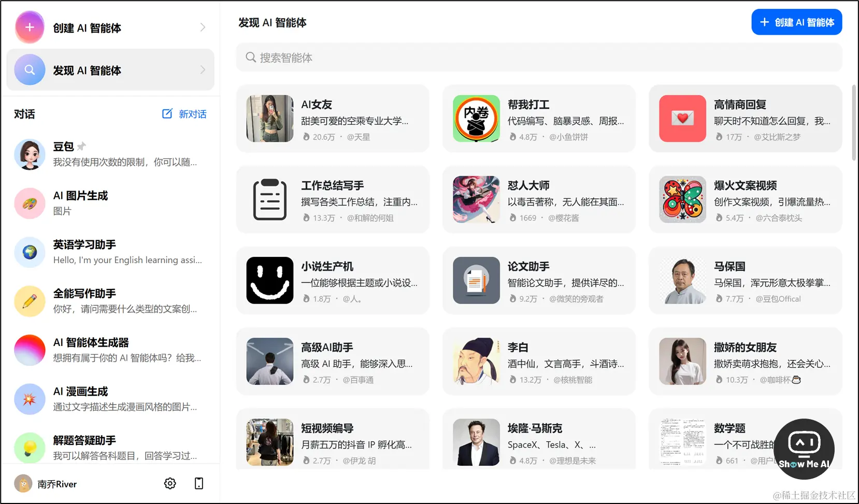The image size is (859, 504).
Task: Open the 李白 portrait icon
Action: point(476,362)
